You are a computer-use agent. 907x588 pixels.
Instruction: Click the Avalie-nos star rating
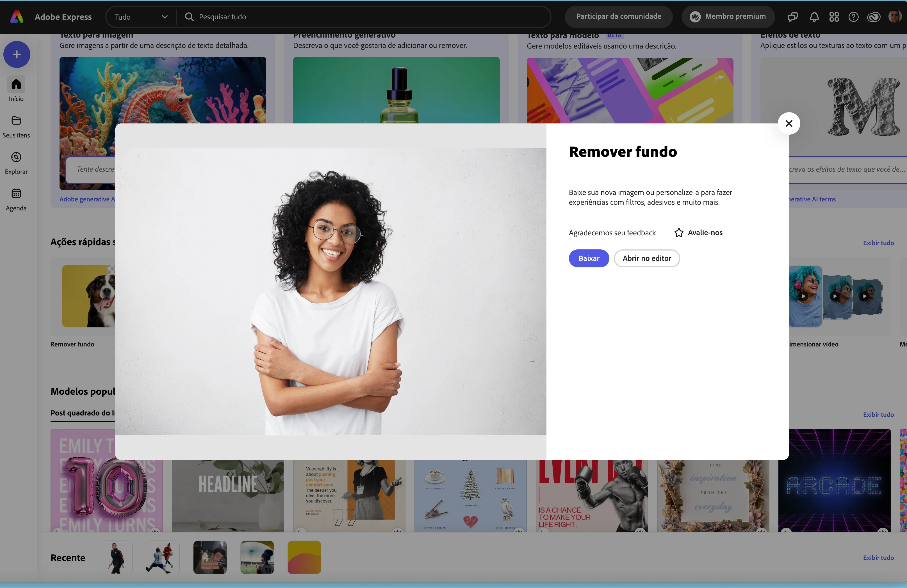698,233
